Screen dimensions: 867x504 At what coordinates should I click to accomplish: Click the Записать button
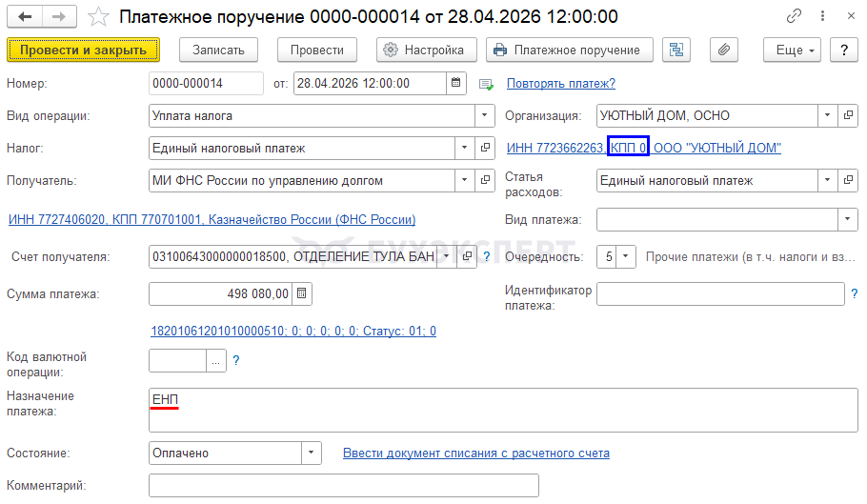pos(218,50)
